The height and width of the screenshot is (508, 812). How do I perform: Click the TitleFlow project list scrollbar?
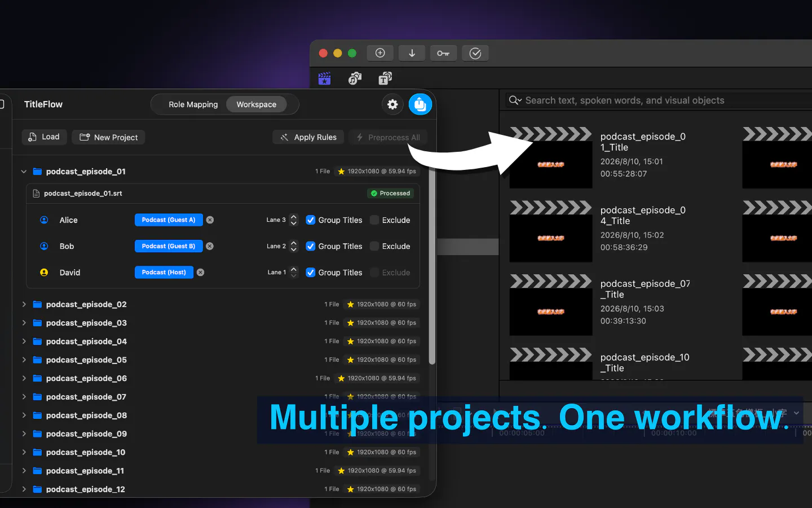click(432, 265)
